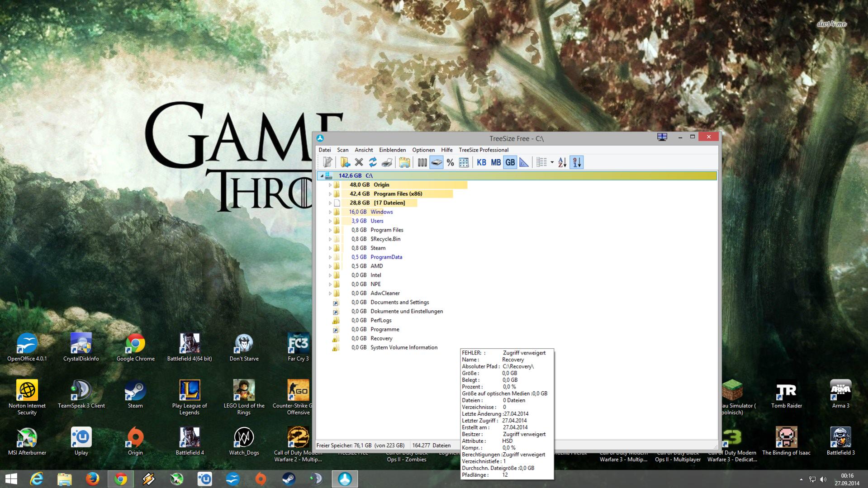This screenshot has width=868, height=488.
Task: Expand the Windows folder node
Action: [330, 212]
